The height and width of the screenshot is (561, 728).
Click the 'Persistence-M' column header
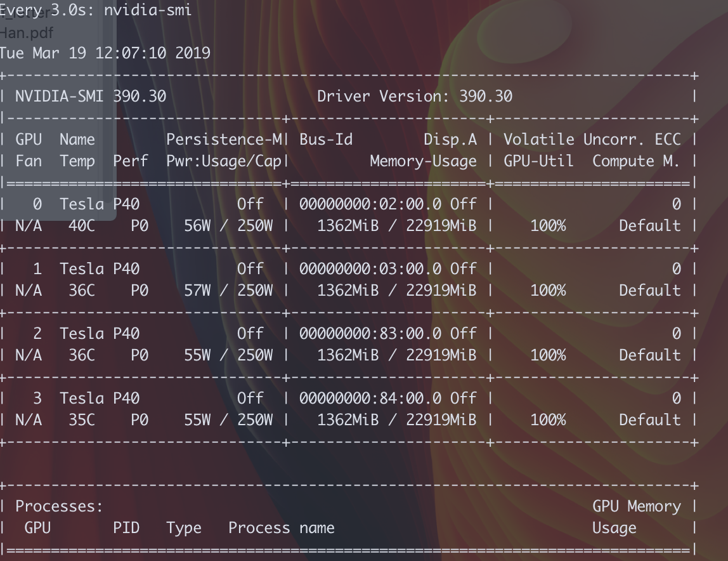point(224,140)
